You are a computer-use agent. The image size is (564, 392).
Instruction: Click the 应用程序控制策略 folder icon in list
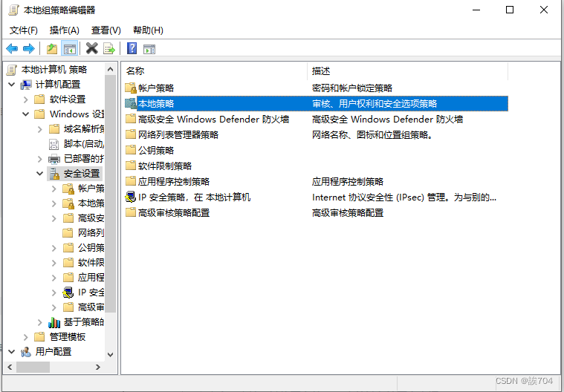click(x=131, y=181)
